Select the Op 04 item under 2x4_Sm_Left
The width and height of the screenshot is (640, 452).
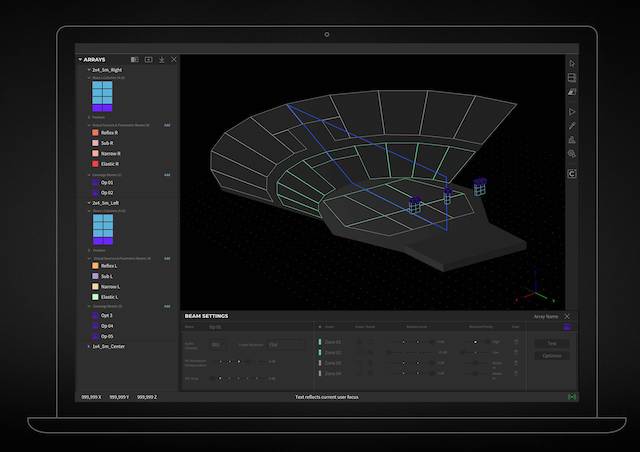click(x=107, y=326)
